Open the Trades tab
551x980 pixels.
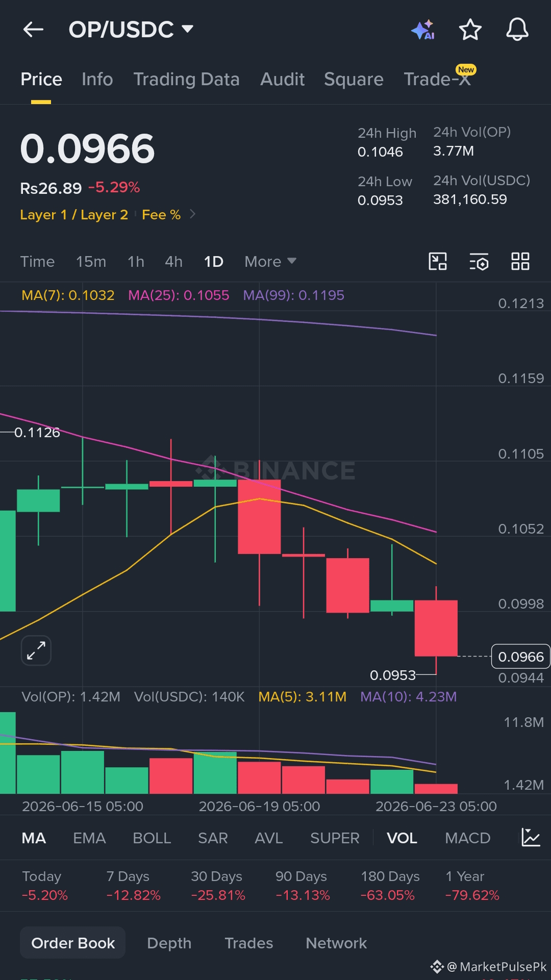[x=248, y=943]
